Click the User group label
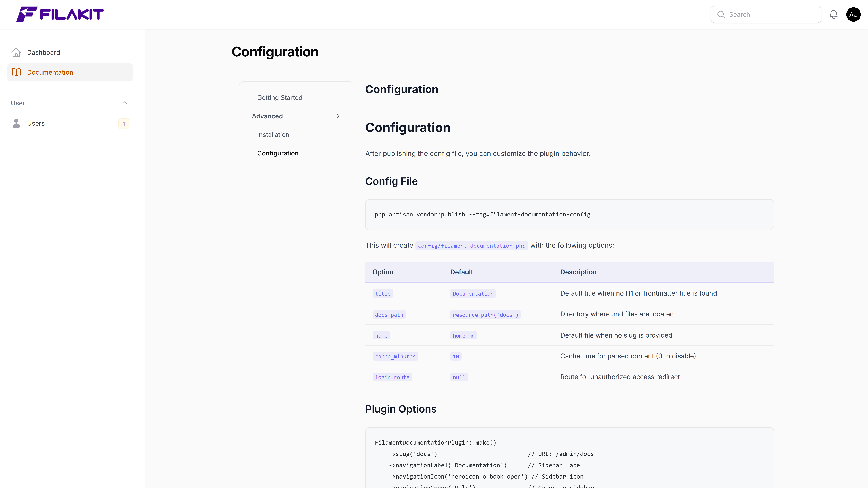The height and width of the screenshot is (488, 868). (18, 103)
